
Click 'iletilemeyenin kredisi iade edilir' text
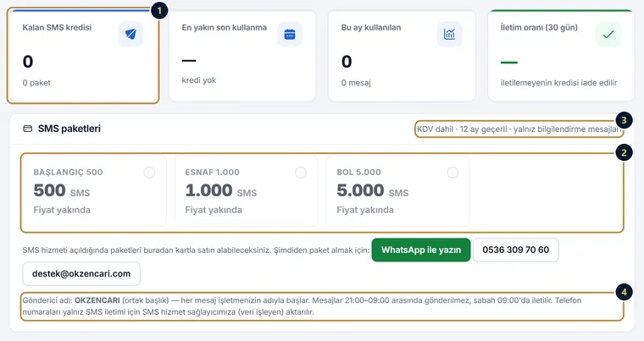[558, 83]
